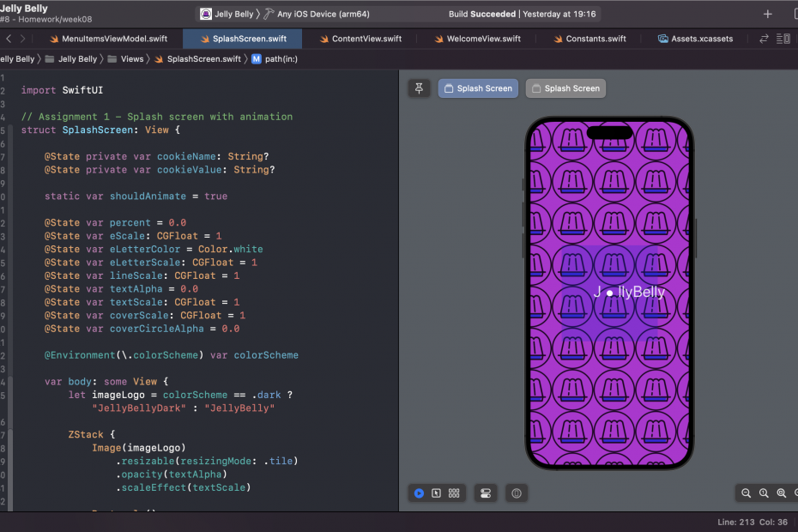The width and height of the screenshot is (798, 532).
Task: Open canvas device settings
Action: tap(486, 493)
